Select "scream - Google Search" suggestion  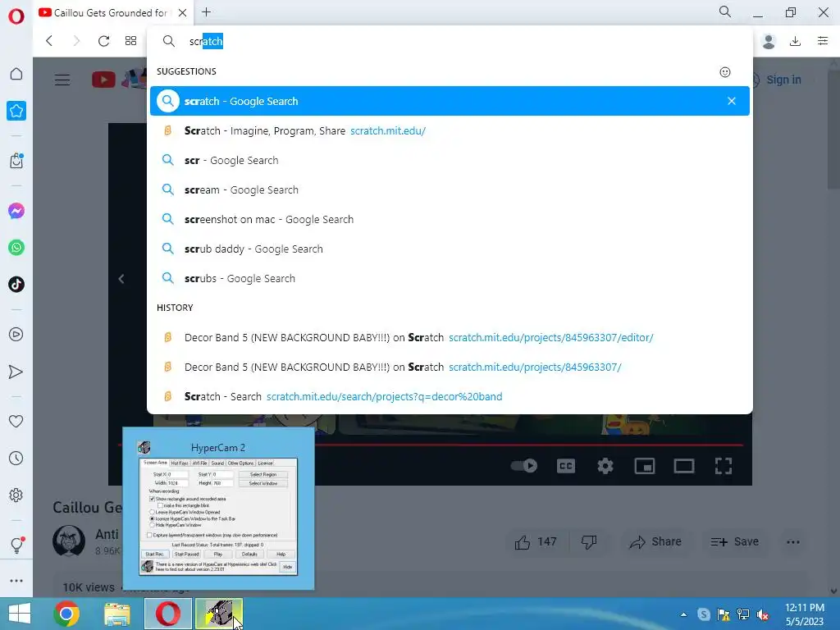(x=450, y=189)
